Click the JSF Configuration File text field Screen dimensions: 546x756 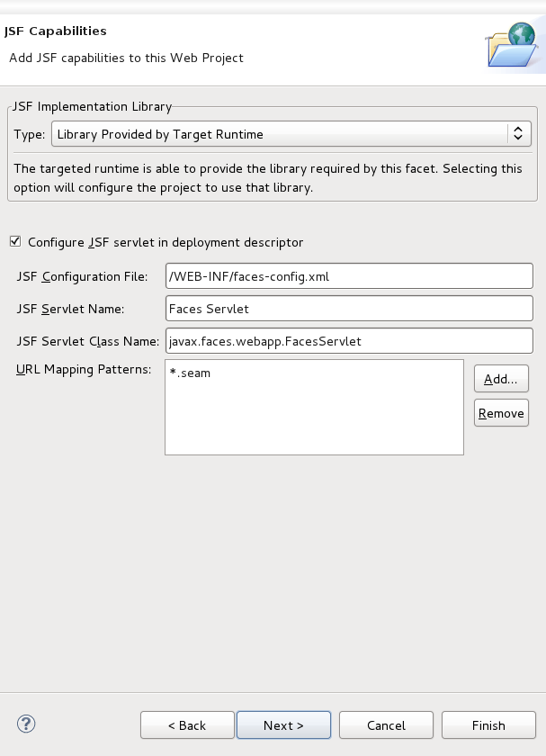point(349,276)
